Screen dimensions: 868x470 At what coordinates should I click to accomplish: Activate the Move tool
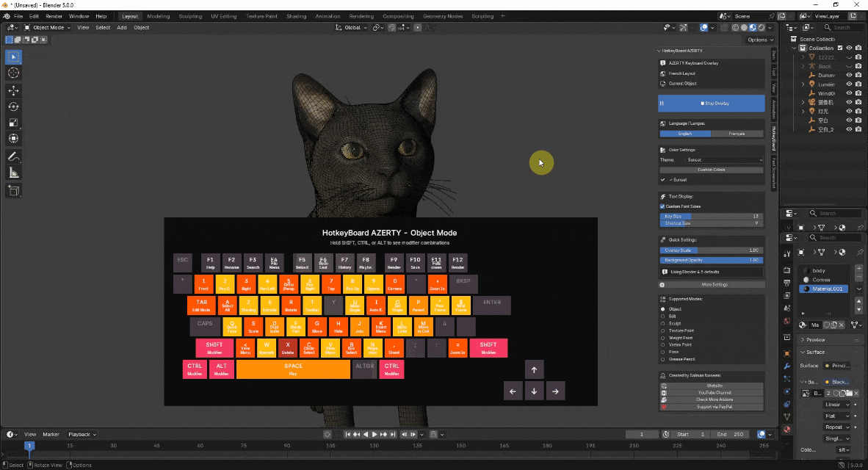click(x=14, y=90)
